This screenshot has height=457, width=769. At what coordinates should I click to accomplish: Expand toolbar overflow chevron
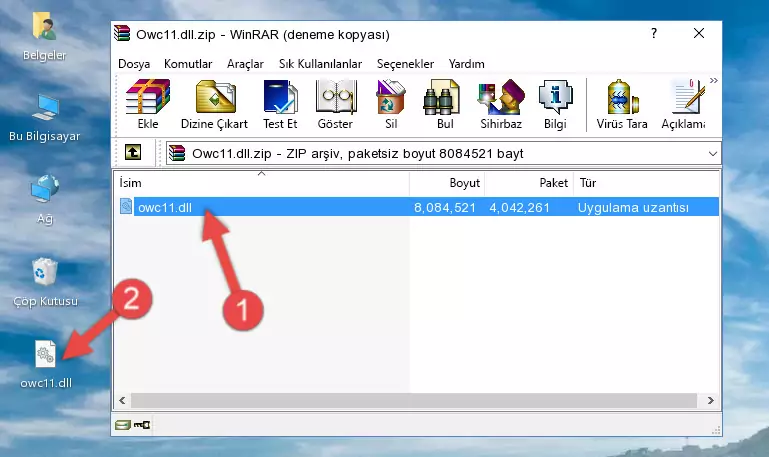714,80
